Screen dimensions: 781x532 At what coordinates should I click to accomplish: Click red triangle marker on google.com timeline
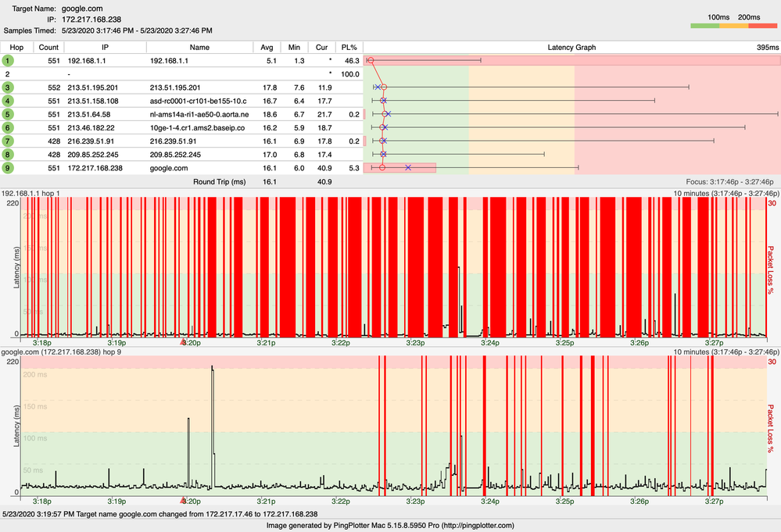184,499
